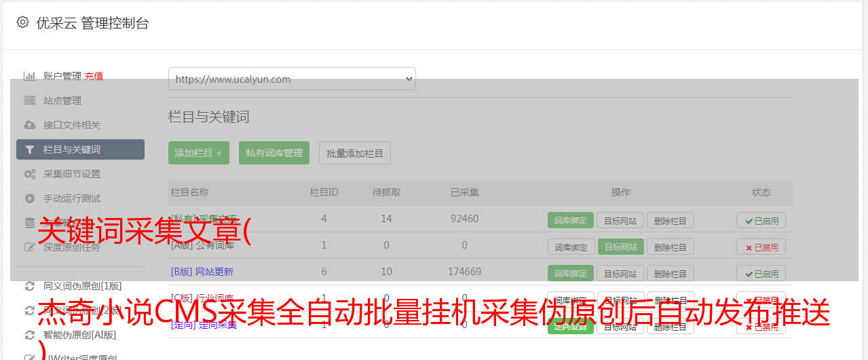Click 词库绑定 for [B版] 网站更新
Screen dimensions: 868x360
[x=571, y=273]
